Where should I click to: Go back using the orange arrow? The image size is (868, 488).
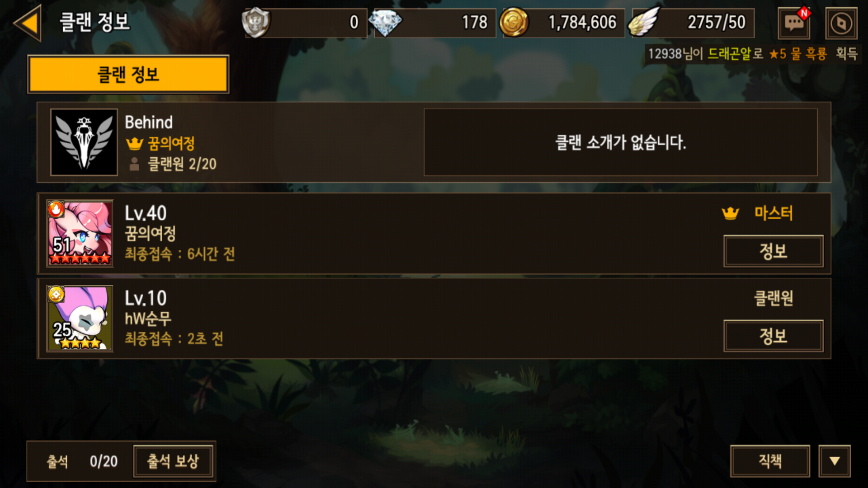(x=28, y=23)
